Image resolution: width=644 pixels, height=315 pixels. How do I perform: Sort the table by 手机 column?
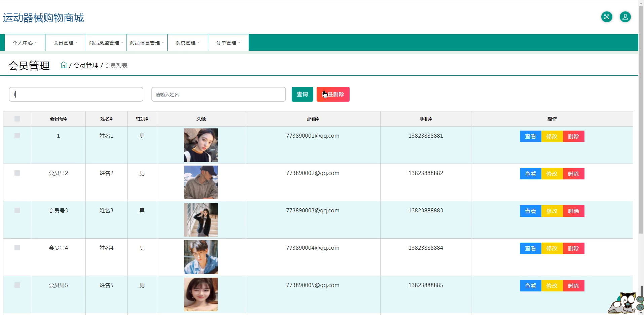(x=426, y=119)
